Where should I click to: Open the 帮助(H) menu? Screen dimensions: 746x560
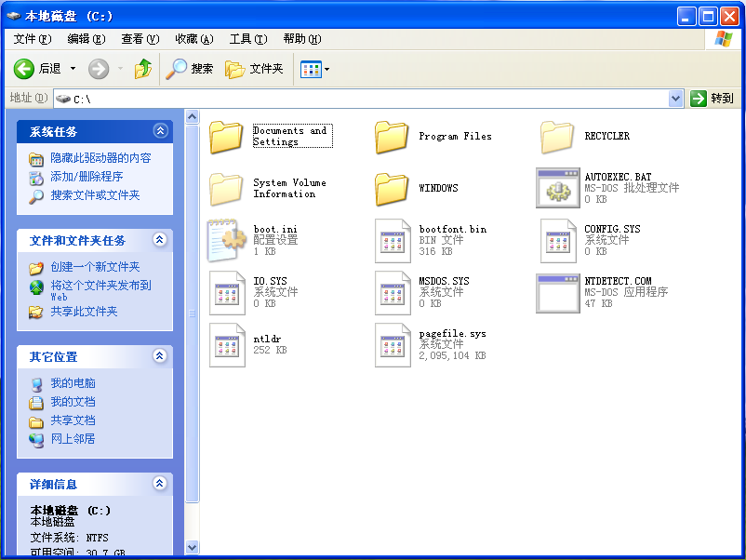(x=302, y=39)
